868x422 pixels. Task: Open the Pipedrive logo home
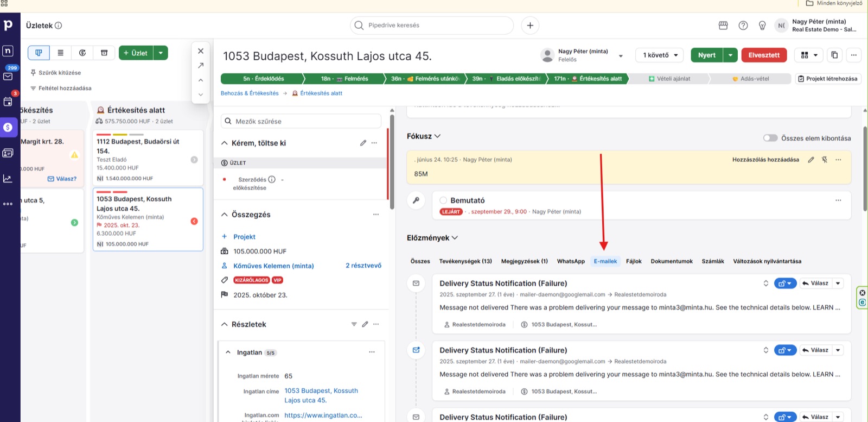pos(8,25)
